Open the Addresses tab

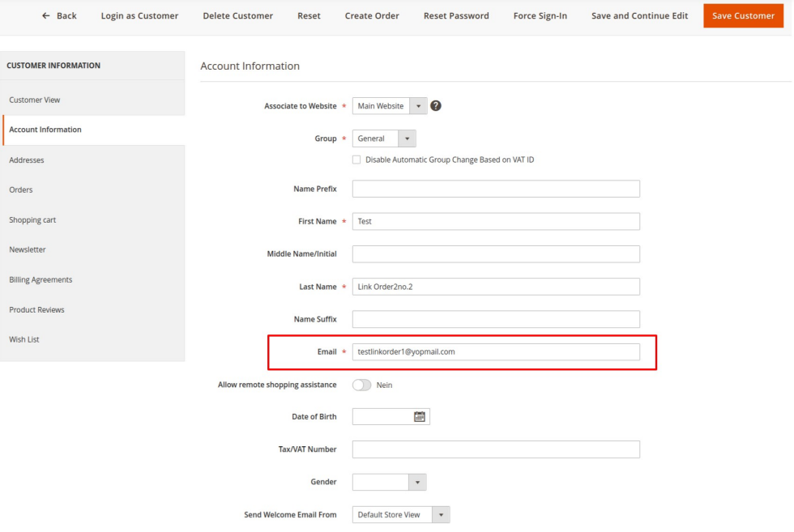tap(27, 160)
